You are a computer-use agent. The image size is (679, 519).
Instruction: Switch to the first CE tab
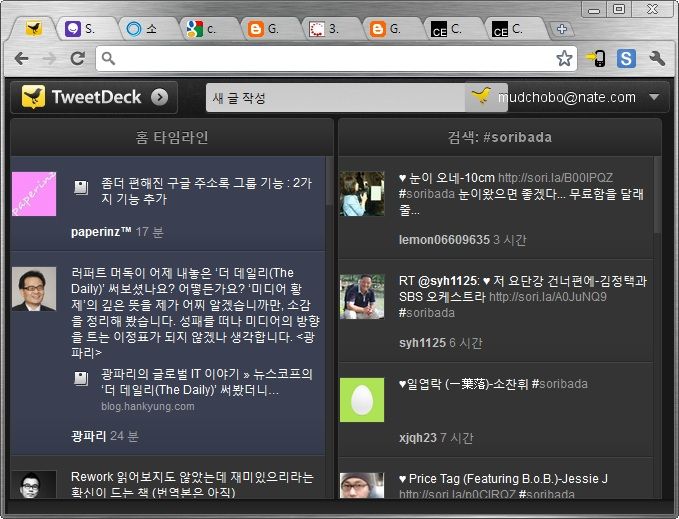453,29
